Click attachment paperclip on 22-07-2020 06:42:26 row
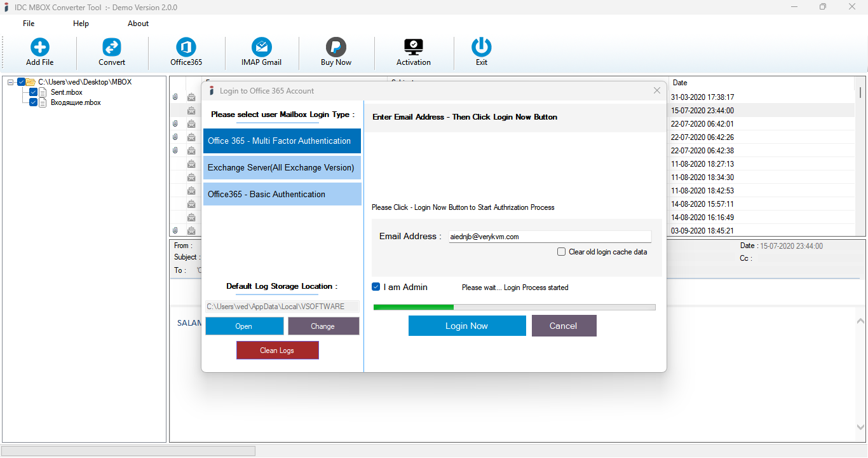Screen dimensions: 868x458 (175, 137)
